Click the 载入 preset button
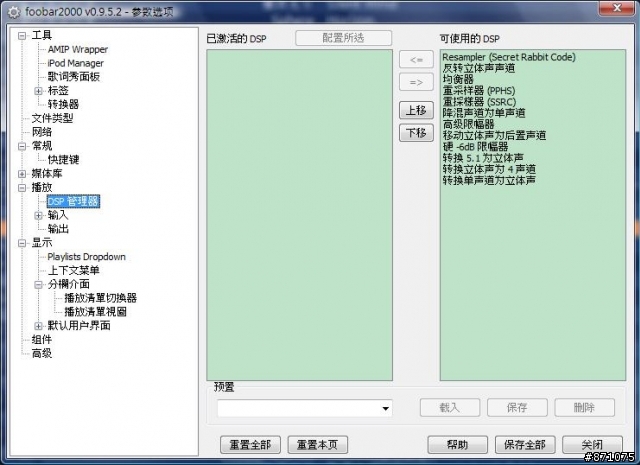Viewport: 640px width, 465px height. pos(450,407)
